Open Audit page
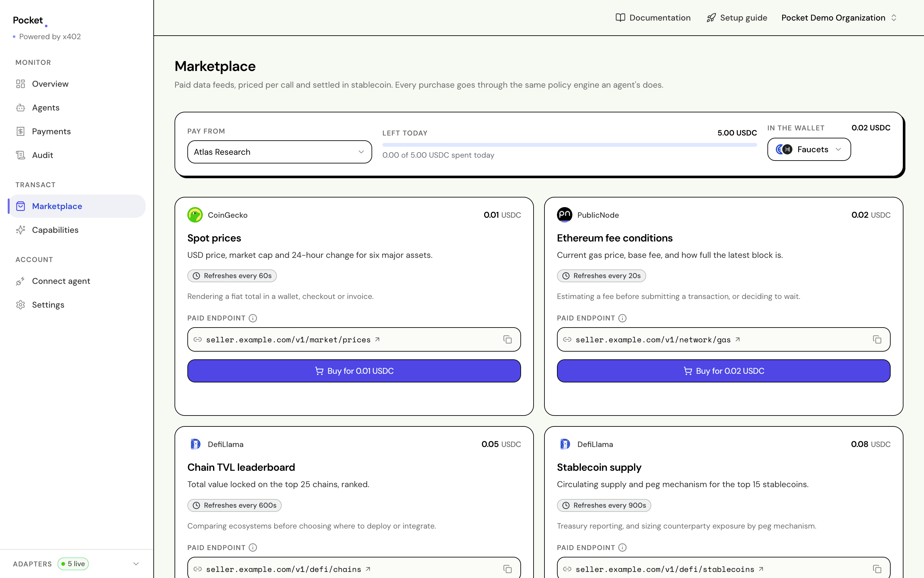 click(76, 155)
